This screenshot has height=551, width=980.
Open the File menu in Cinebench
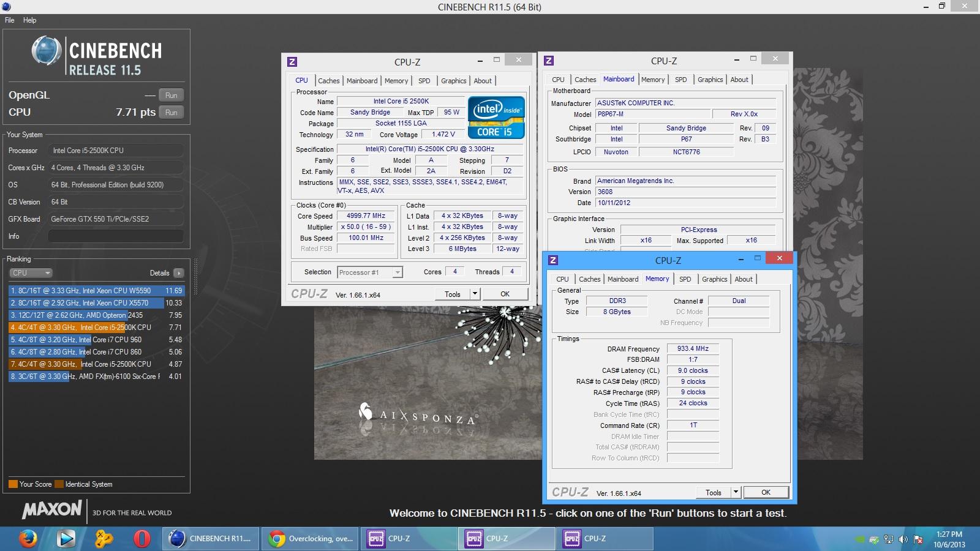(10, 20)
